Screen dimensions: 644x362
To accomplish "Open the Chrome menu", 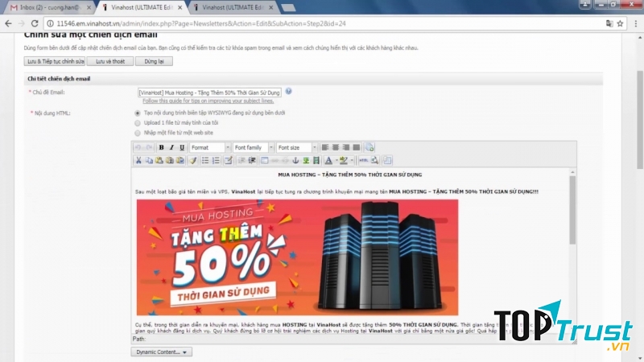I will (635, 23).
